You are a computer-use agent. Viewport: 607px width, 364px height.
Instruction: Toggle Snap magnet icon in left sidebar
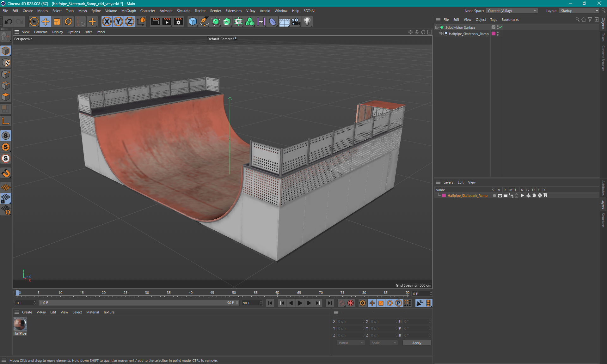click(6, 173)
